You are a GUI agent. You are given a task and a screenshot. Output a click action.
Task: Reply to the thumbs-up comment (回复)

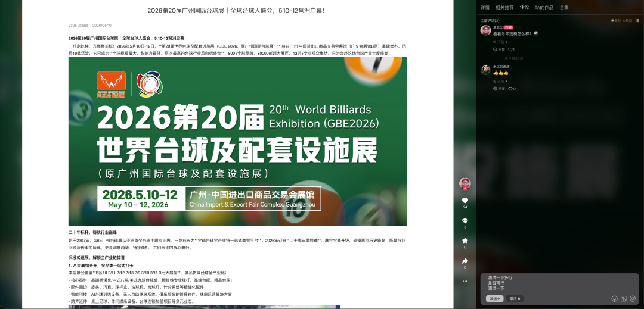(x=499, y=89)
